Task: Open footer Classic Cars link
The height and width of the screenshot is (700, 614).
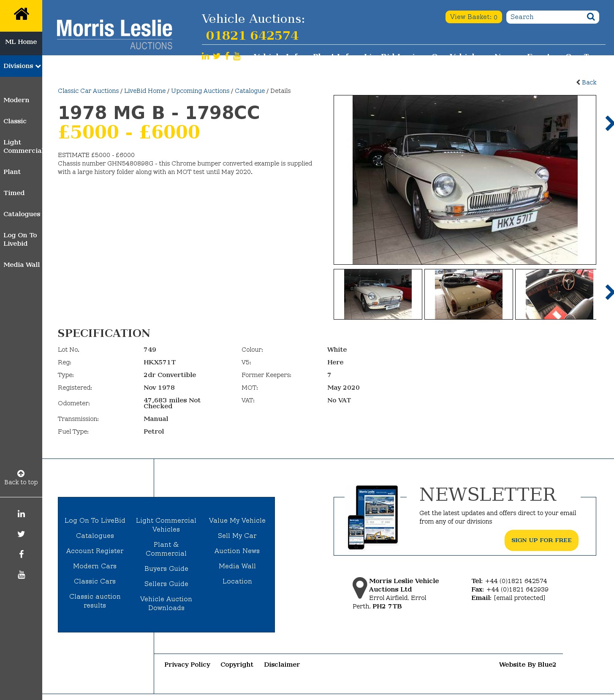Action: coord(95,581)
